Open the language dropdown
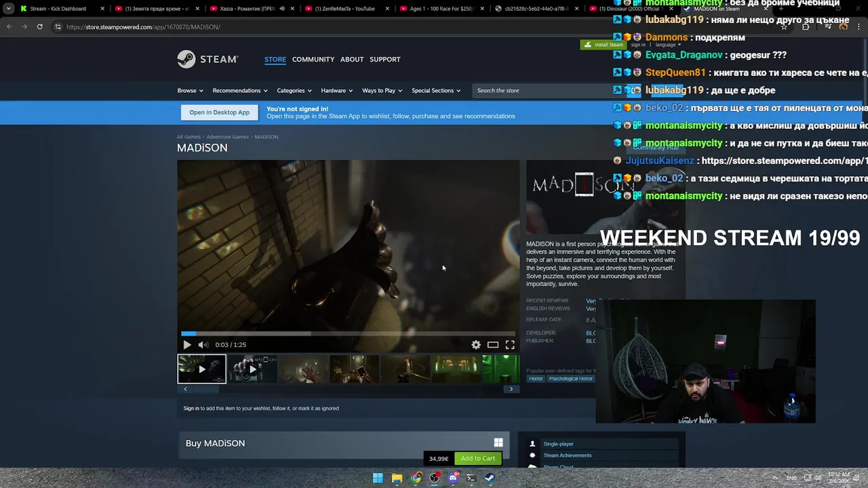This screenshot has width=868, height=488. click(668, 45)
